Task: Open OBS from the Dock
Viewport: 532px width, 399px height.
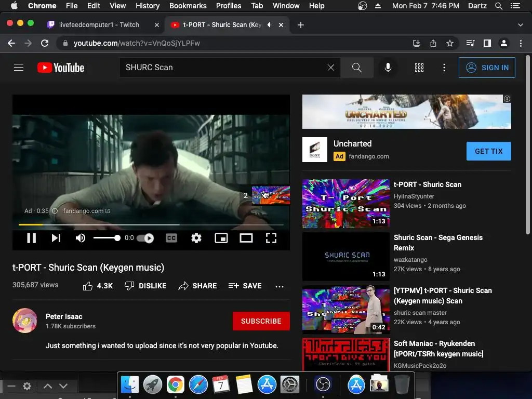Action: [323, 385]
